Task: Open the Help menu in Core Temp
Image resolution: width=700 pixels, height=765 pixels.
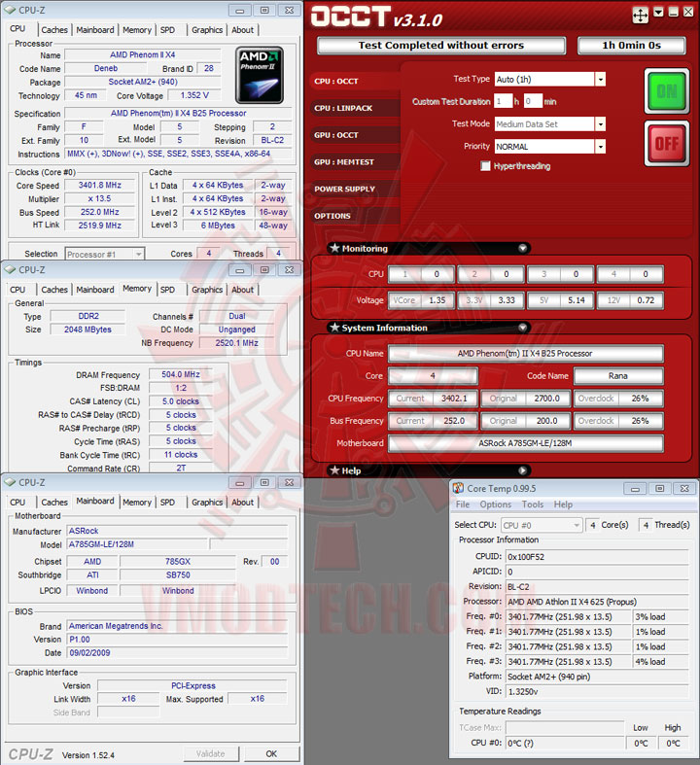Action: pyautogui.click(x=563, y=504)
